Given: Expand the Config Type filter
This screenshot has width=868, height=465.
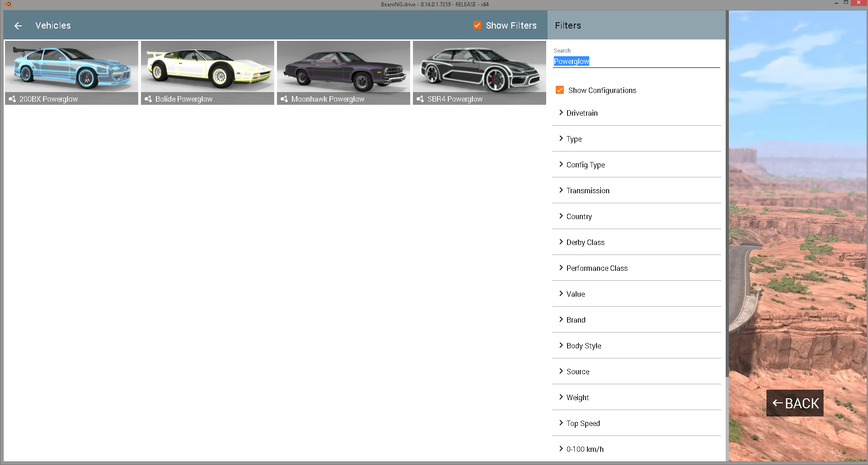Looking at the screenshot, I should [636, 165].
